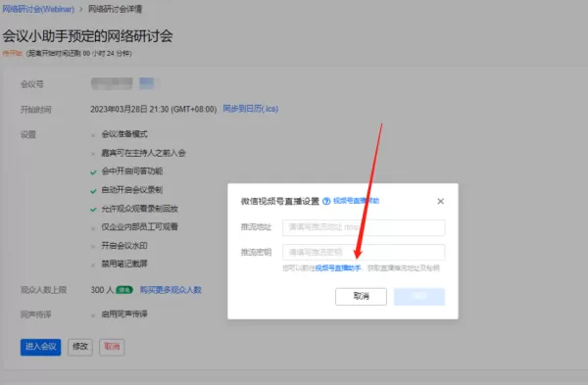
Task: Click the blue confirm button in dialog
Action: [x=419, y=297]
